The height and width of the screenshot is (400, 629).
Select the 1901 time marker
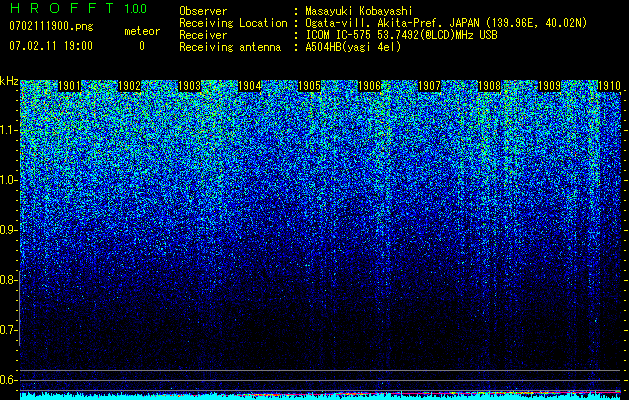[69, 86]
